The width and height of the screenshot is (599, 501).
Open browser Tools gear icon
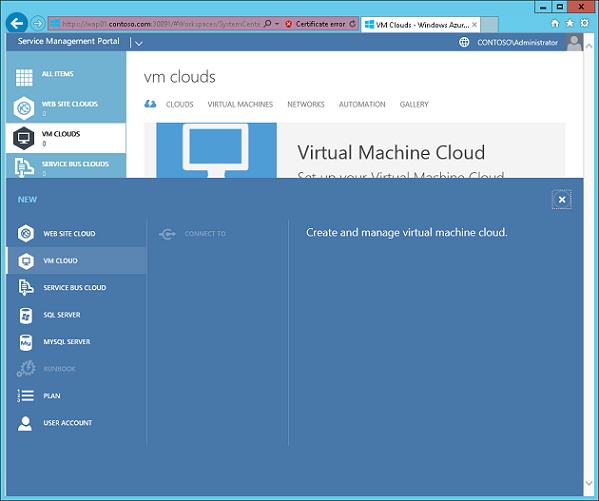coord(584,23)
